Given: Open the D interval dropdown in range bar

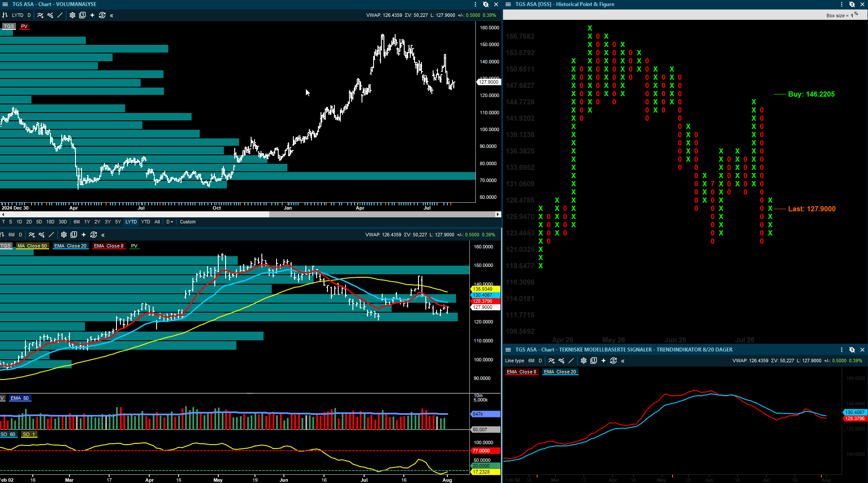Looking at the screenshot, I should click(x=170, y=222).
